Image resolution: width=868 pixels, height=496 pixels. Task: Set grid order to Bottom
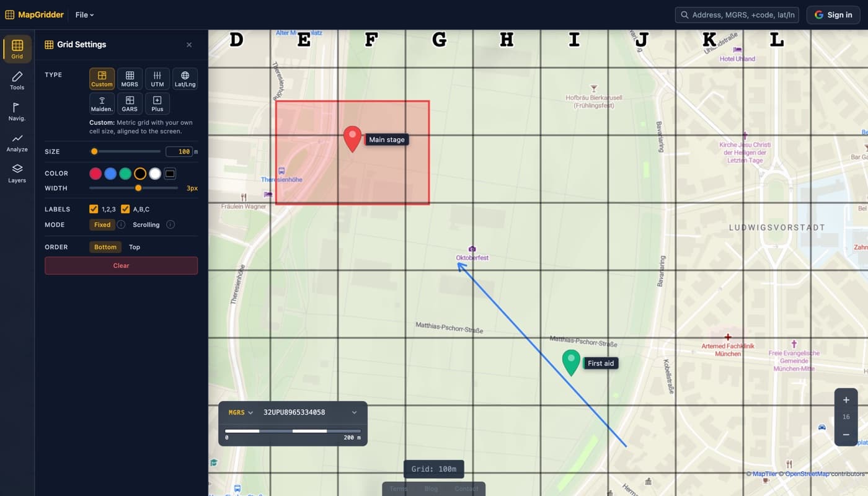coord(105,247)
